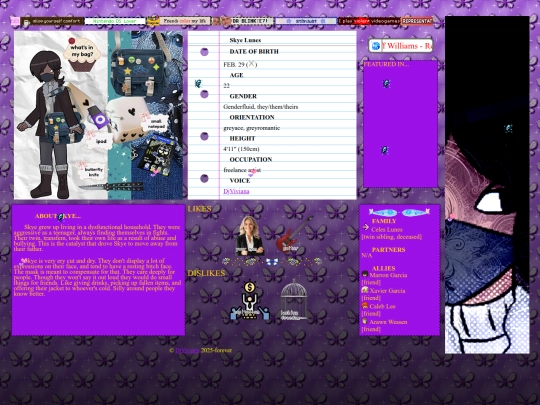Click the DISLIKES heading
This screenshot has width=540, height=405.
point(206,273)
